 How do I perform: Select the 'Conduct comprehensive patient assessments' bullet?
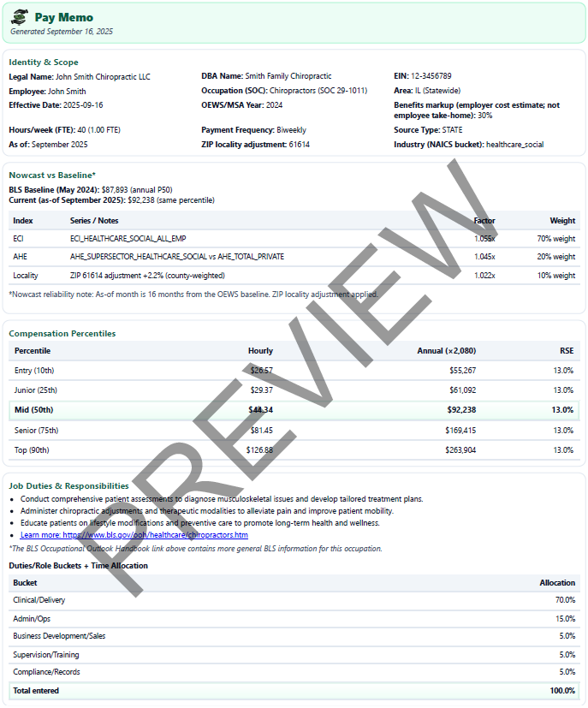[222, 499]
